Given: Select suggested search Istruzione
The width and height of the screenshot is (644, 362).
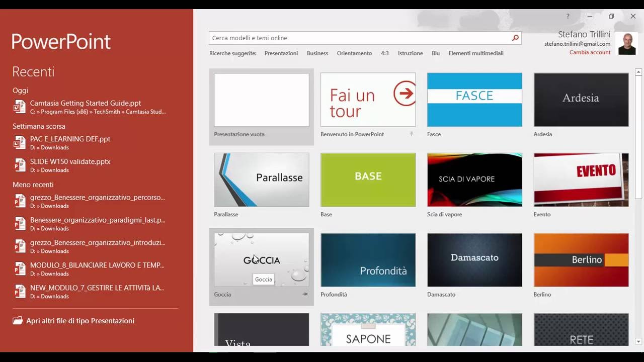Looking at the screenshot, I should point(411,53).
